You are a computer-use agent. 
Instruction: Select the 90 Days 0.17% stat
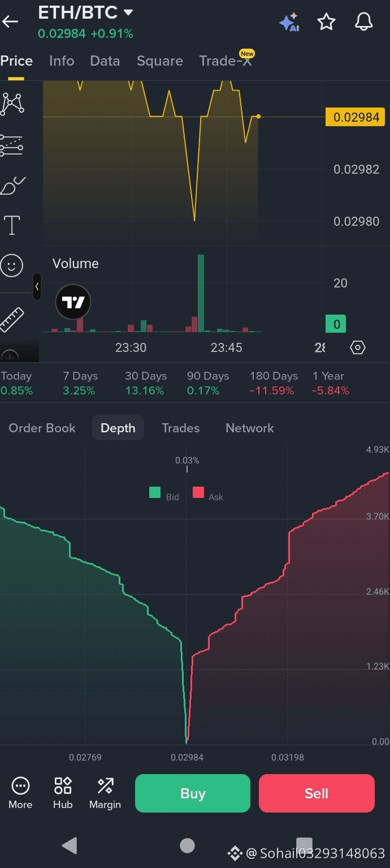[x=208, y=383]
